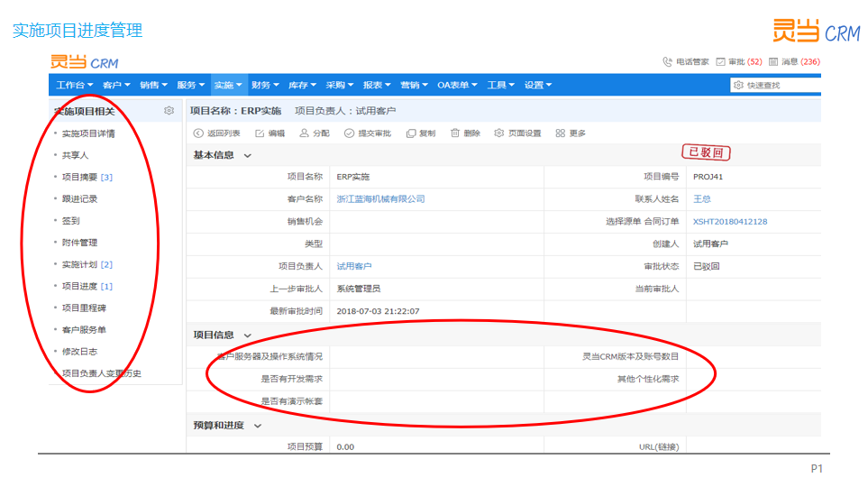The image size is (868, 487).
Task: Open the 实施 menu tab
Action: pyautogui.click(x=228, y=85)
